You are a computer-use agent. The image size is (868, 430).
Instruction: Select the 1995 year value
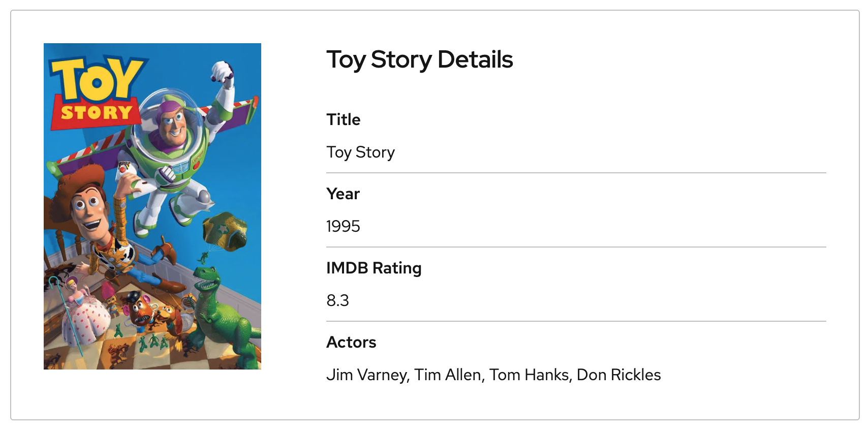pos(343,226)
